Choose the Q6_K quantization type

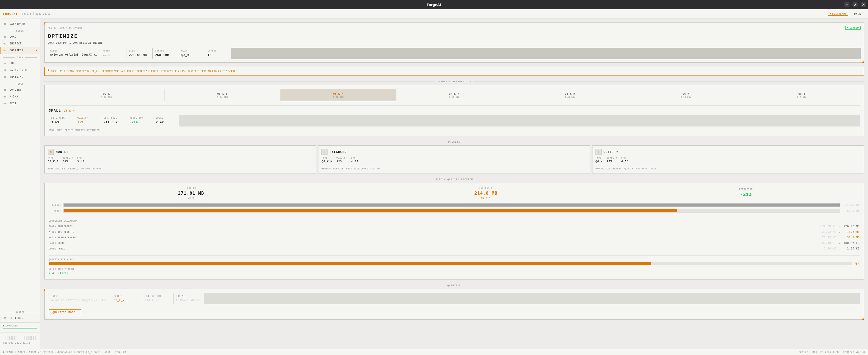point(685,95)
